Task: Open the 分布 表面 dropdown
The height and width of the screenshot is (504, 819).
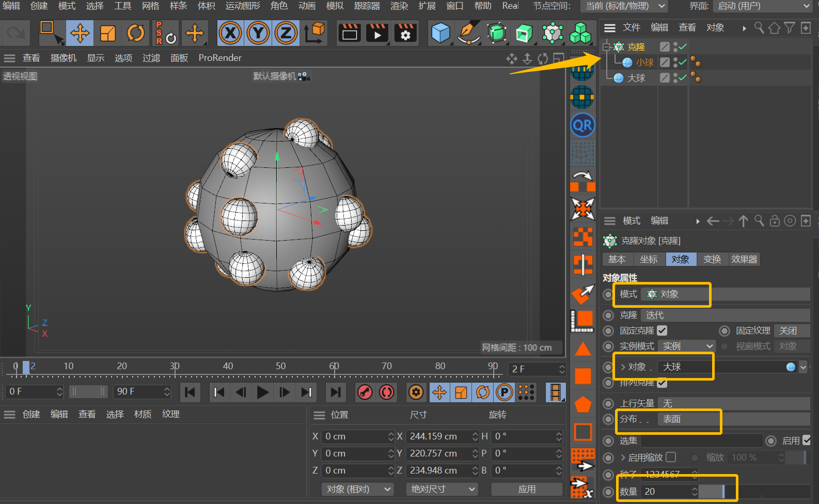Action: click(x=733, y=419)
